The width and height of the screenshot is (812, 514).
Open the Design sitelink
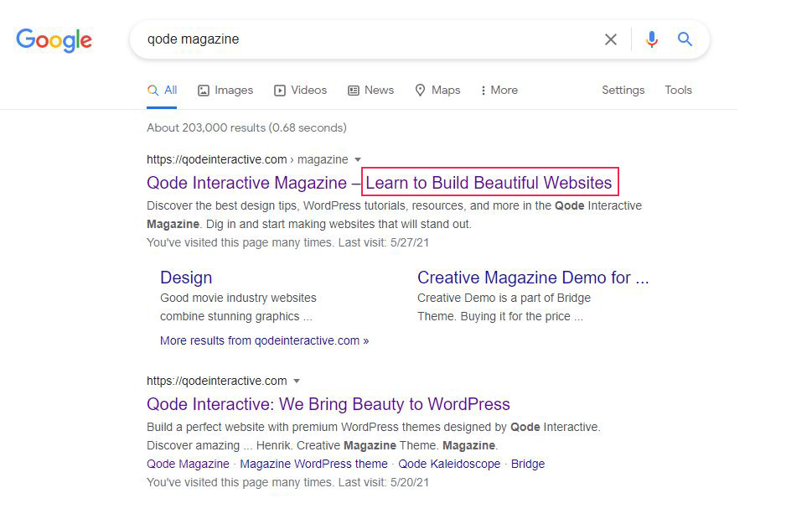[186, 278]
